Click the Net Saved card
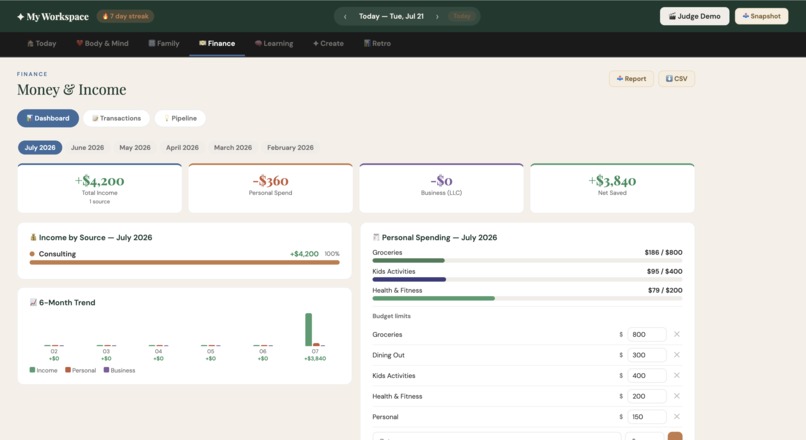Image resolution: width=806 pixels, height=440 pixels. 612,188
